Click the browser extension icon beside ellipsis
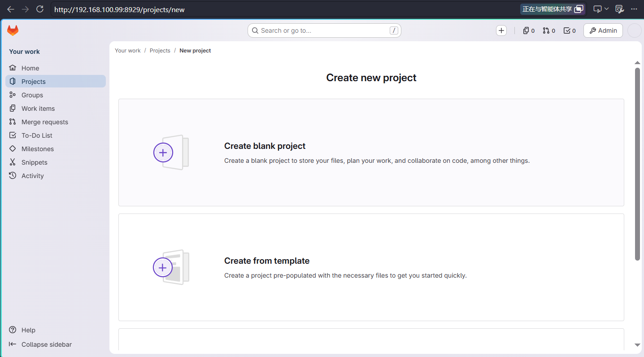This screenshot has height=357, width=644. point(620,9)
